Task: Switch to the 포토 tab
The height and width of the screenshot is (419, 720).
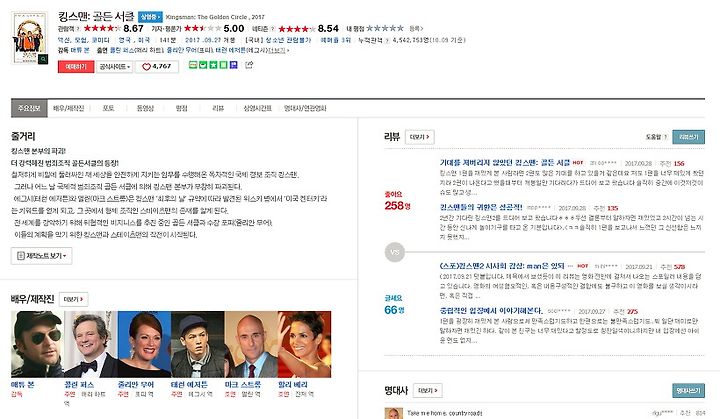Action: [x=108, y=108]
